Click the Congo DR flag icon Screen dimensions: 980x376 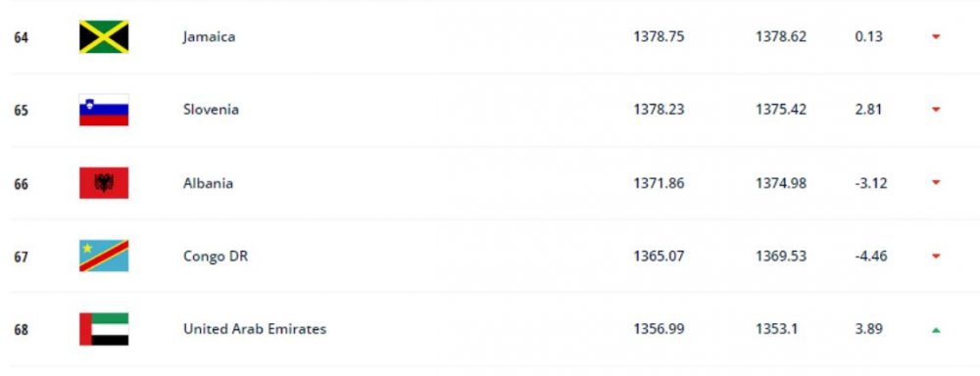tap(104, 257)
